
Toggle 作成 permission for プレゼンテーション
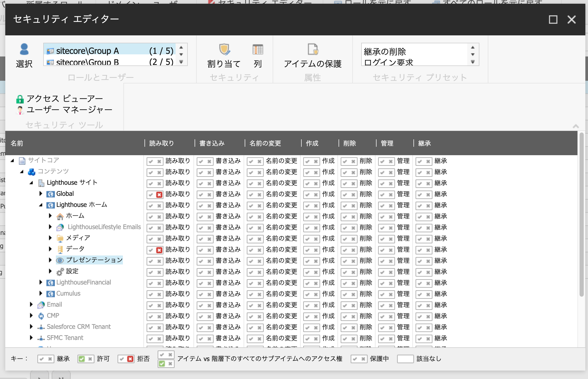point(312,261)
